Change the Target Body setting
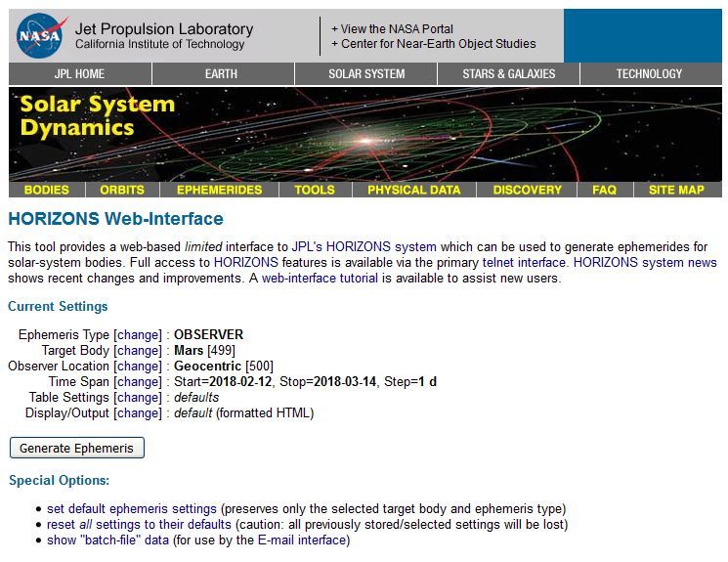728x562 pixels. (x=138, y=351)
